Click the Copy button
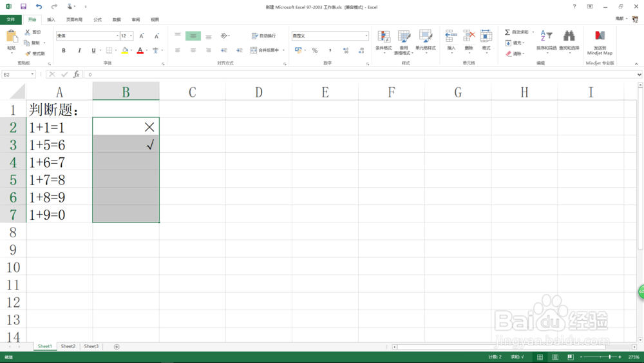The width and height of the screenshot is (644, 363). (x=32, y=43)
